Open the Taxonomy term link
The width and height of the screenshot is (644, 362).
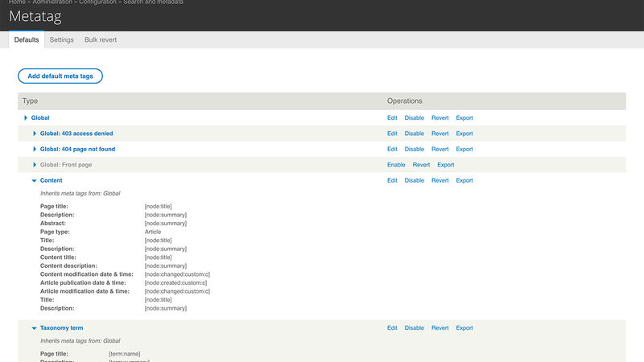point(62,328)
